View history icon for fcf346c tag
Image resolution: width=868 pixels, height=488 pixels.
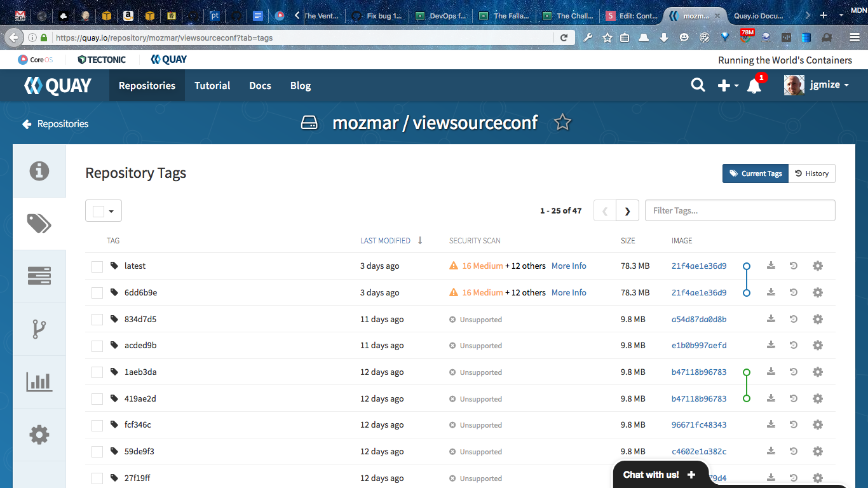point(794,424)
